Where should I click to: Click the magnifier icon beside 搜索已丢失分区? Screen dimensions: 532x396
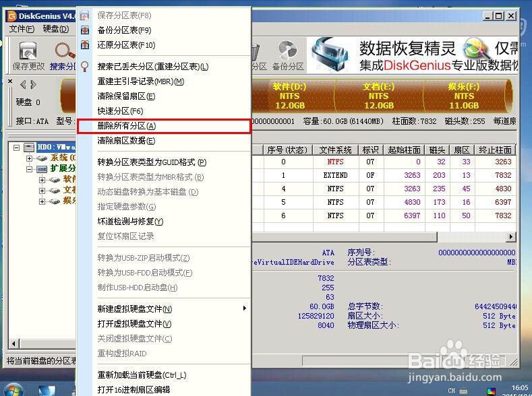point(85,67)
